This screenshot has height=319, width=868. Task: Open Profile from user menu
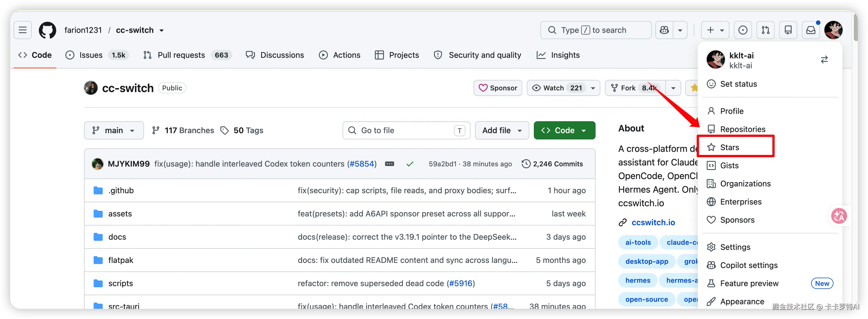pyautogui.click(x=770, y=111)
